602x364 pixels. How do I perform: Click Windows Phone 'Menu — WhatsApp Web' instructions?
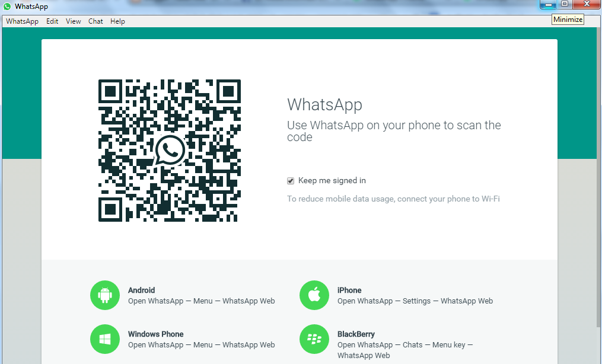202,345
